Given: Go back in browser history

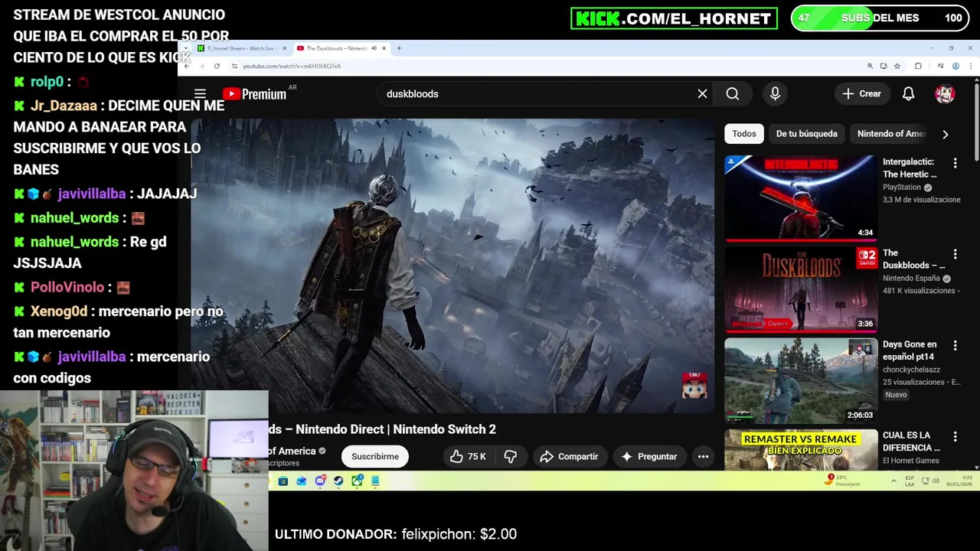Looking at the screenshot, I should 187,66.
